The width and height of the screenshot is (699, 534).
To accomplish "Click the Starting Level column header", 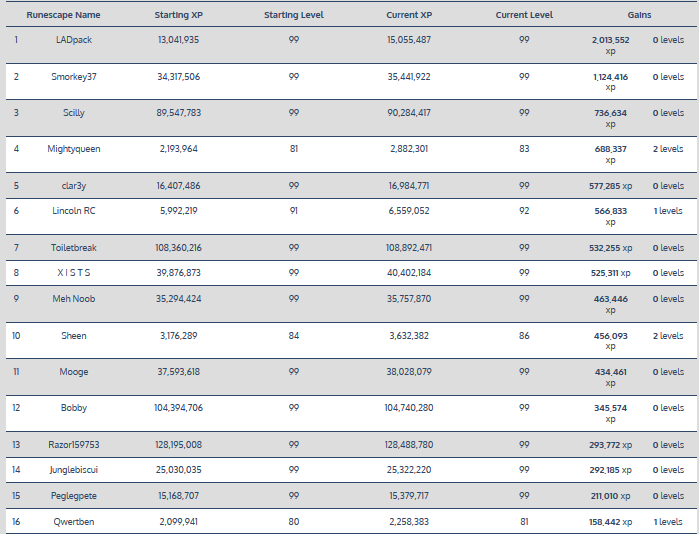I will point(293,16).
